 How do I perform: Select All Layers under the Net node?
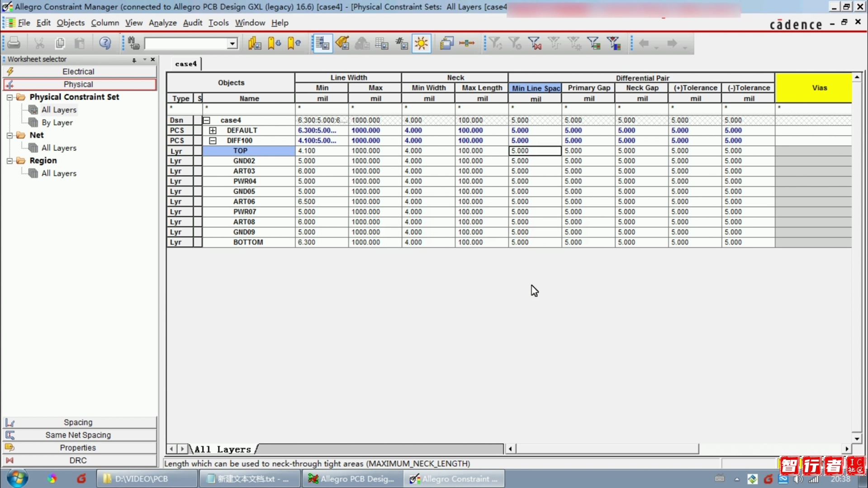[59, 148]
